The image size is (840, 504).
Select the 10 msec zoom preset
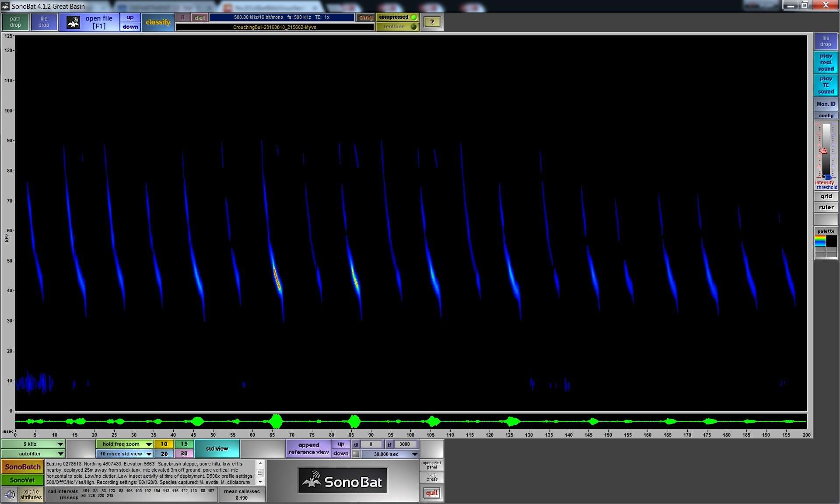(x=164, y=444)
